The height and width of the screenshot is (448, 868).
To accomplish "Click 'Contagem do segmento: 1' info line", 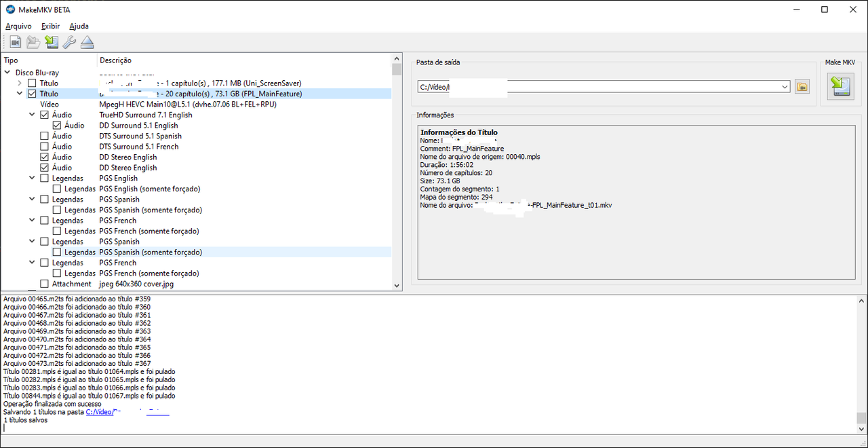I will 460,189.
